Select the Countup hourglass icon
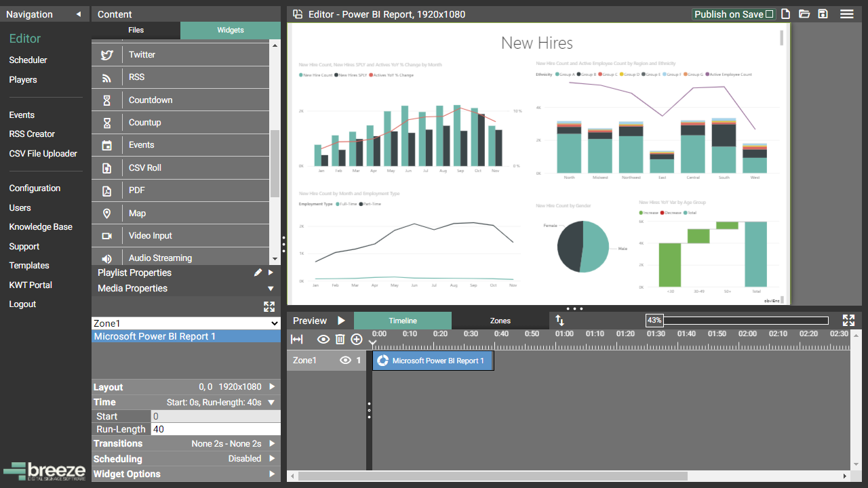 pos(106,123)
